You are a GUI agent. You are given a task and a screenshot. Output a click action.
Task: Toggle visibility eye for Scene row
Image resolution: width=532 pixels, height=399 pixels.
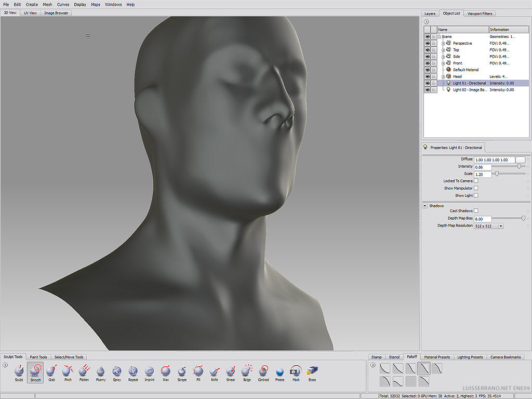coord(428,37)
